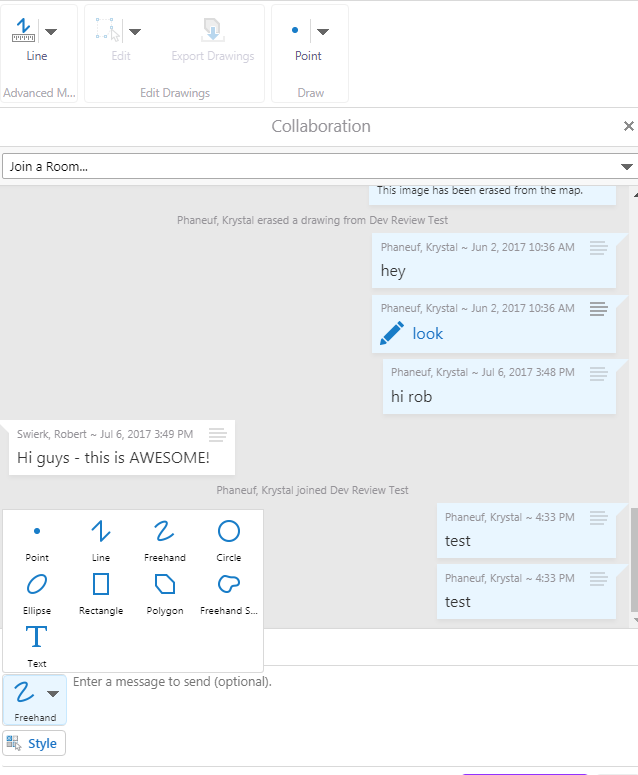Choose the Line shape from the drawing palette

(101, 540)
